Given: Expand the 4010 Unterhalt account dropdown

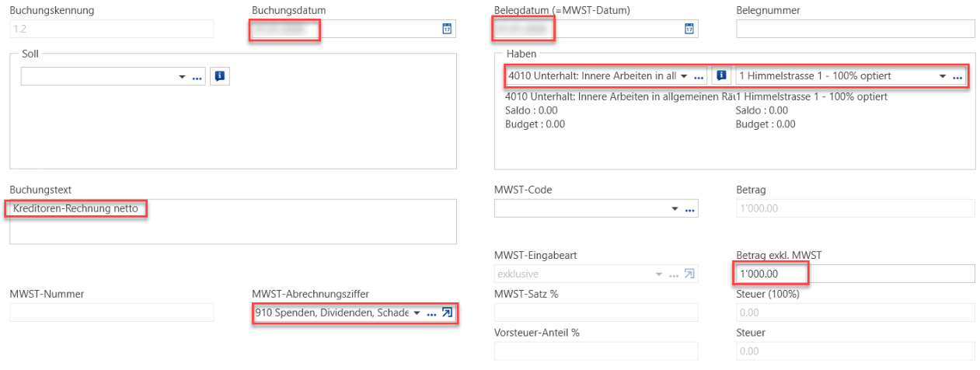Looking at the screenshot, I should [x=684, y=77].
